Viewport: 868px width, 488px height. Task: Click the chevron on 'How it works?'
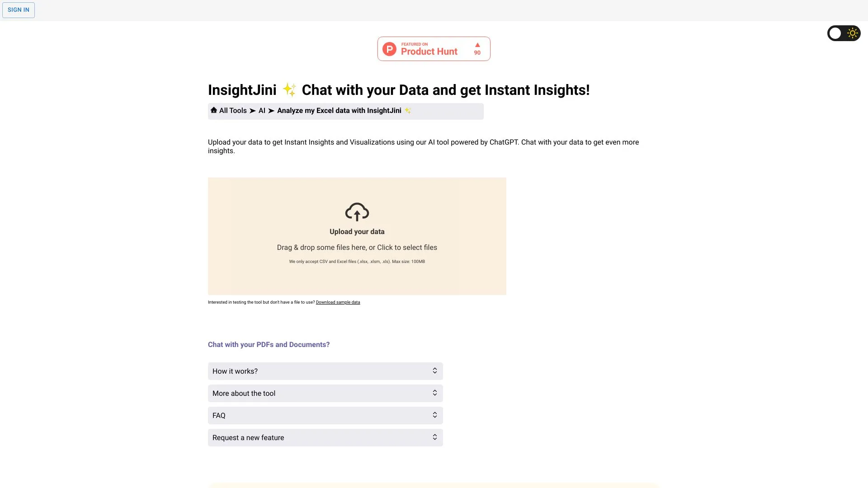coord(434,371)
